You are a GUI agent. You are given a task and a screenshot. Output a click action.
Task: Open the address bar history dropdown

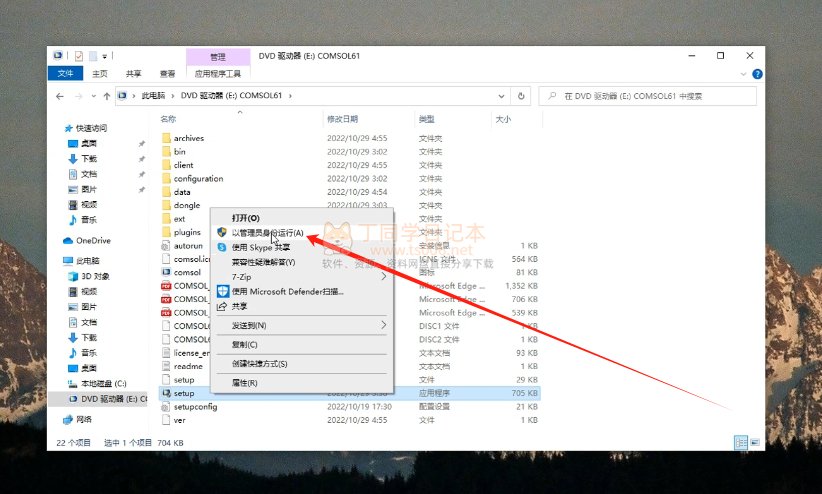pos(501,96)
